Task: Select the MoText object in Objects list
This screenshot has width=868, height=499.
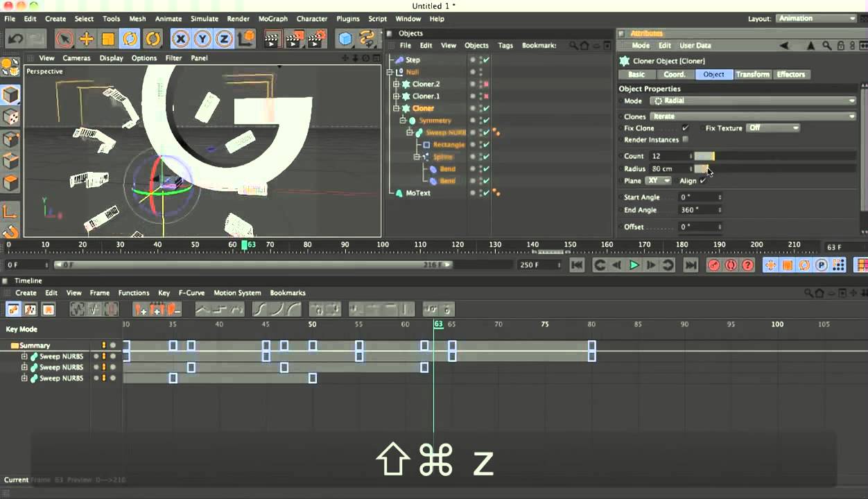Action: click(x=417, y=193)
